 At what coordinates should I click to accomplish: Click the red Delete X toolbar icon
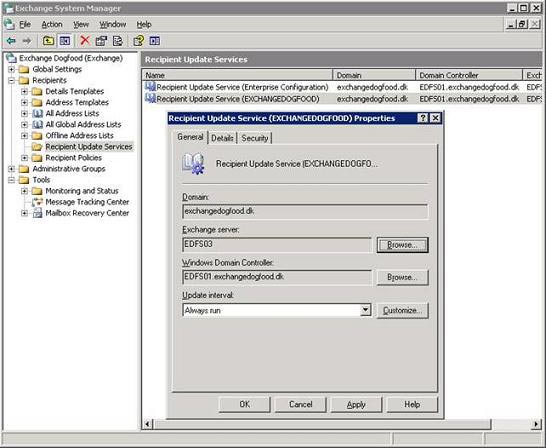pos(85,41)
